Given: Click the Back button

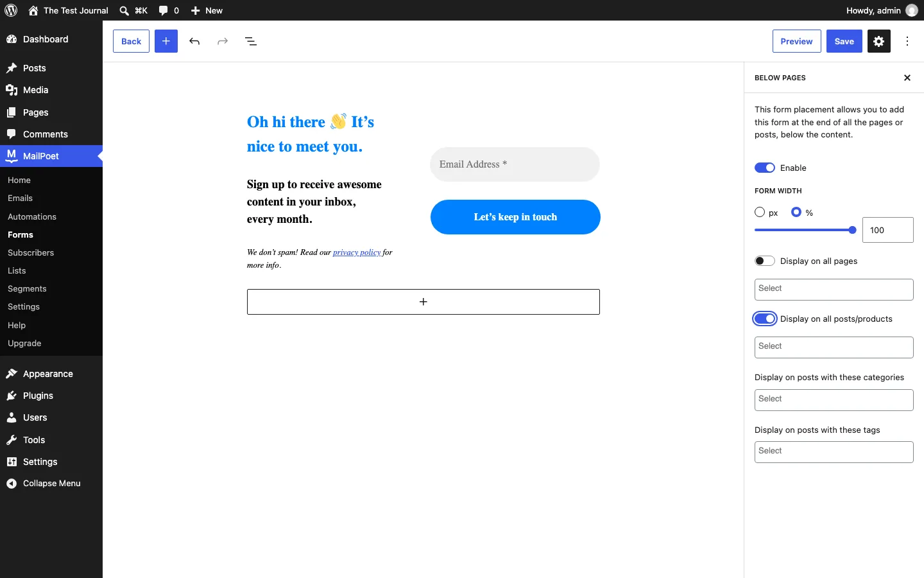Looking at the screenshot, I should (132, 41).
